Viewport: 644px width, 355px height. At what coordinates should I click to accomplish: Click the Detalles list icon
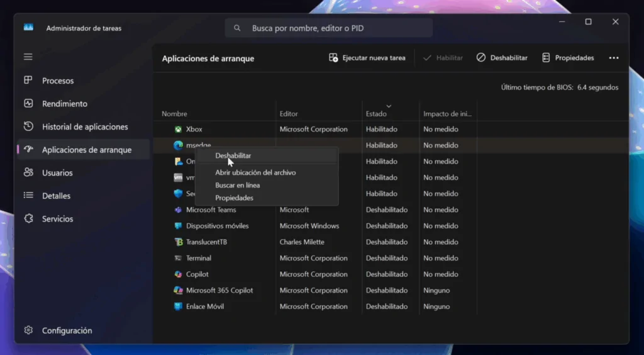point(28,195)
